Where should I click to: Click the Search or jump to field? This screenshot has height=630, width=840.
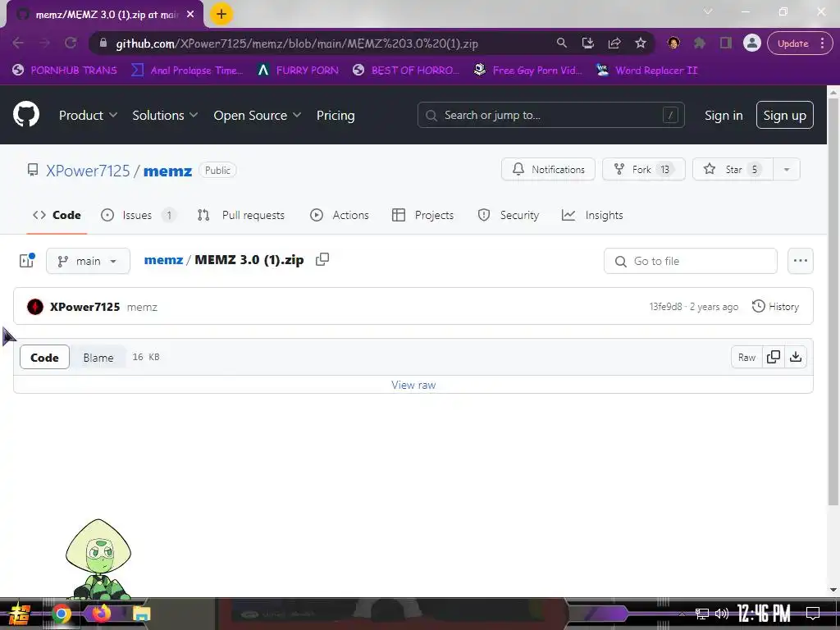(550, 115)
